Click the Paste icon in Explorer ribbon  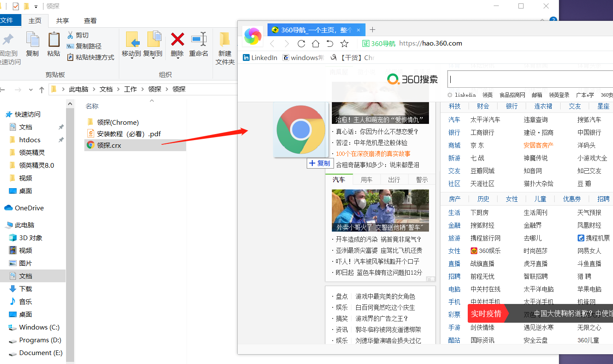pyautogui.click(x=54, y=40)
